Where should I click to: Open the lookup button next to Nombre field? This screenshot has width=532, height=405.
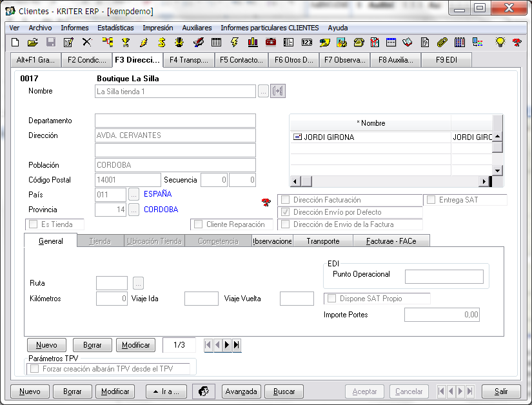tap(263, 91)
